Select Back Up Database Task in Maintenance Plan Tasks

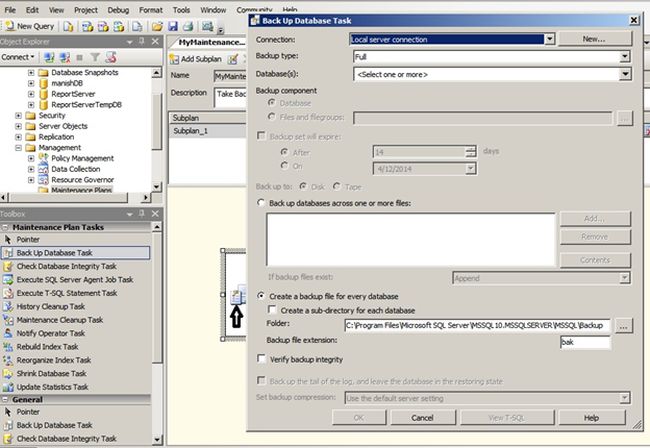[x=76, y=253]
